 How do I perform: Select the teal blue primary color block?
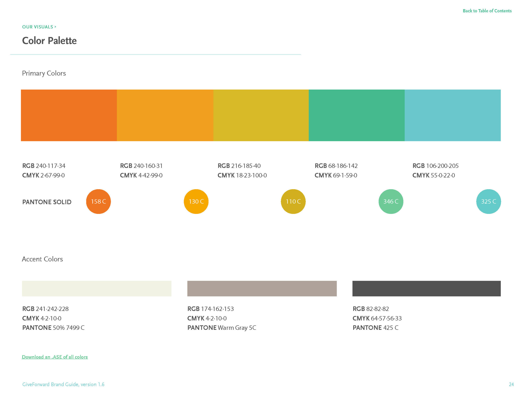pyautogui.click(x=453, y=115)
